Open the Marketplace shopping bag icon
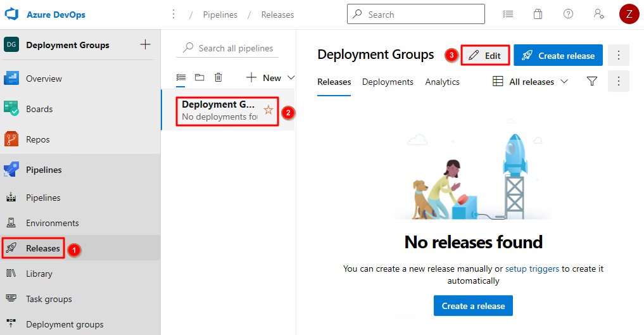The image size is (644, 335). 538,14
